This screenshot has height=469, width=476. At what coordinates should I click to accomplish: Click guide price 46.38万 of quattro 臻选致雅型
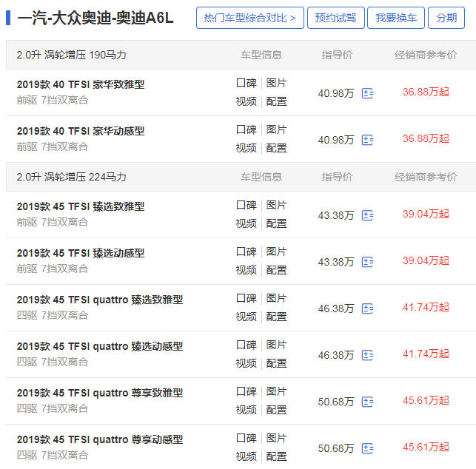336,308
